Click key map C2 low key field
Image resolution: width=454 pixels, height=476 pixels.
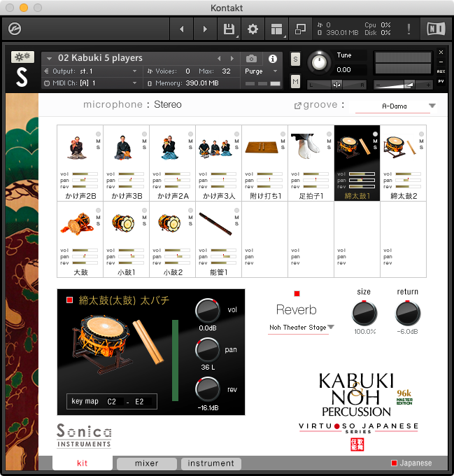coord(113,402)
